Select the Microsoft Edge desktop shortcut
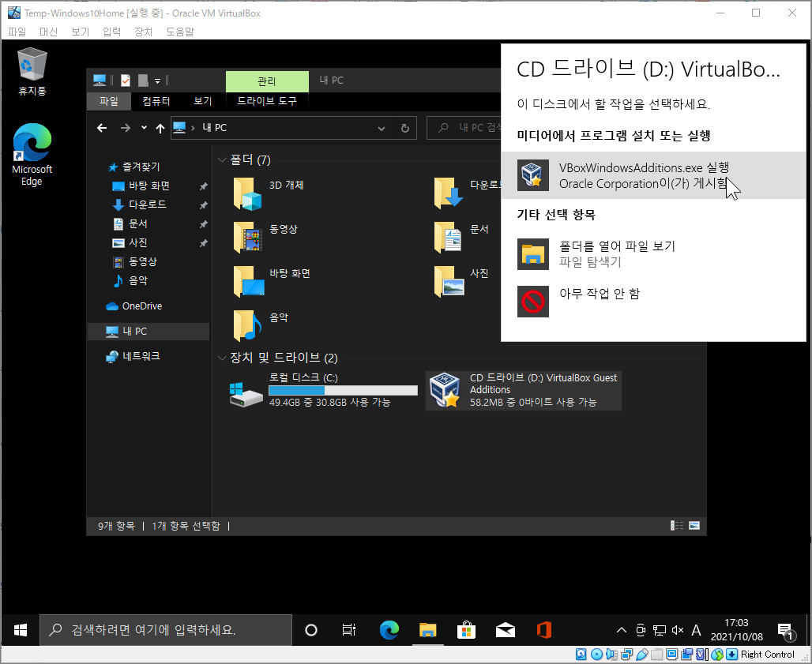 click(32, 156)
